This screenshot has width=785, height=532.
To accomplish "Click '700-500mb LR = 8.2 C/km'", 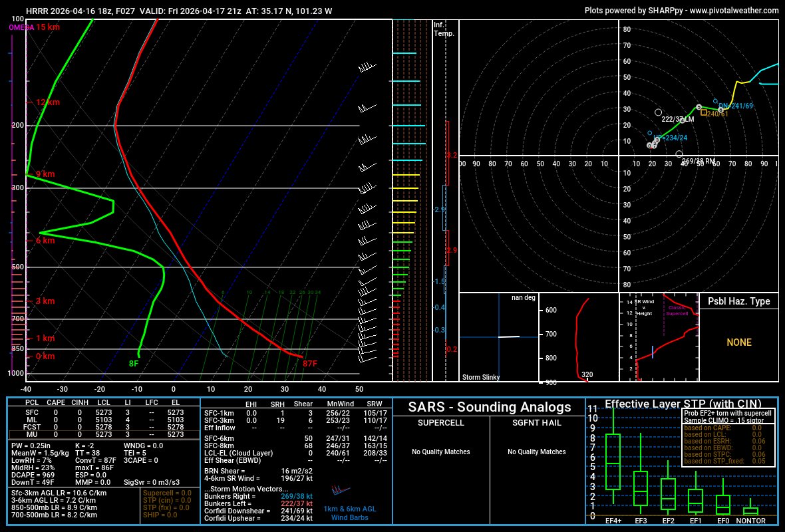I will [54, 515].
